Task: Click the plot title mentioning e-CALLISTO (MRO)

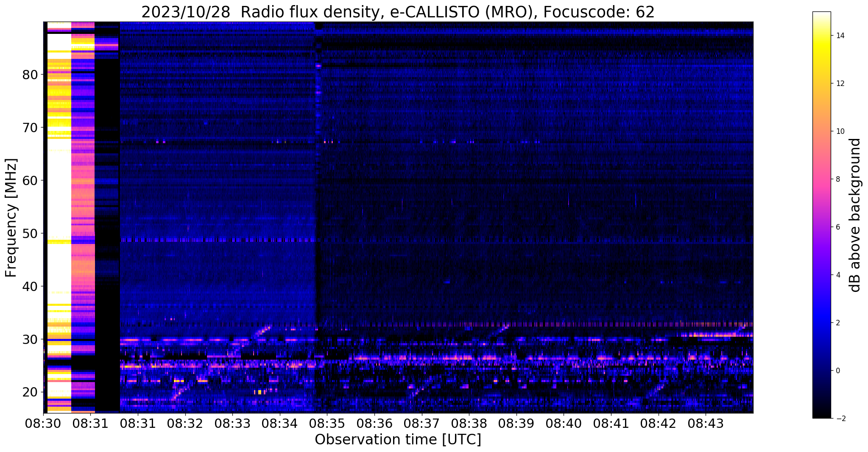Action: coord(398,12)
